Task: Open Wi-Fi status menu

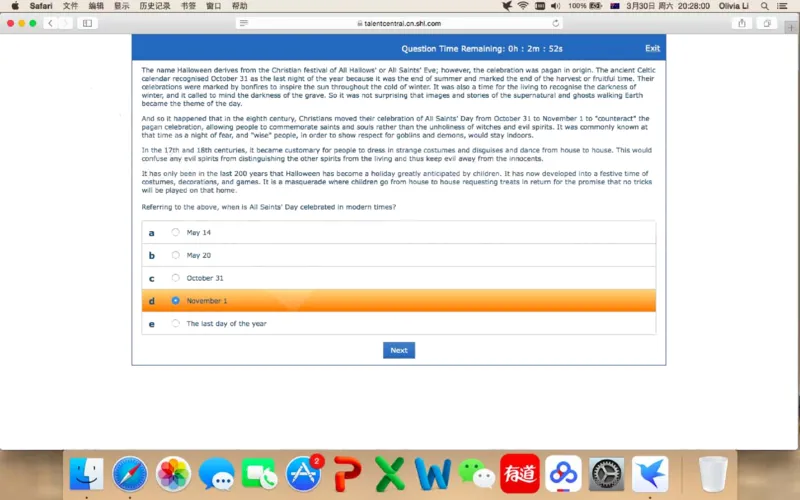Action: [x=522, y=6]
